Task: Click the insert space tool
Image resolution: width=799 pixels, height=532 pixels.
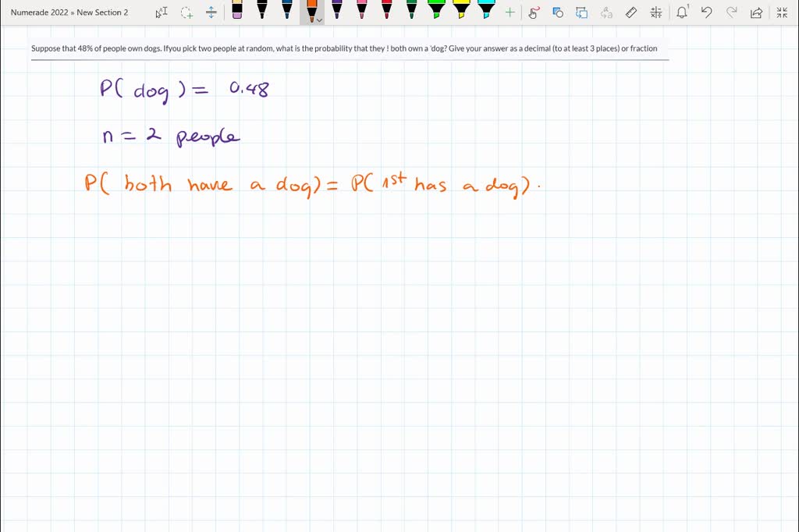Action: [211, 12]
